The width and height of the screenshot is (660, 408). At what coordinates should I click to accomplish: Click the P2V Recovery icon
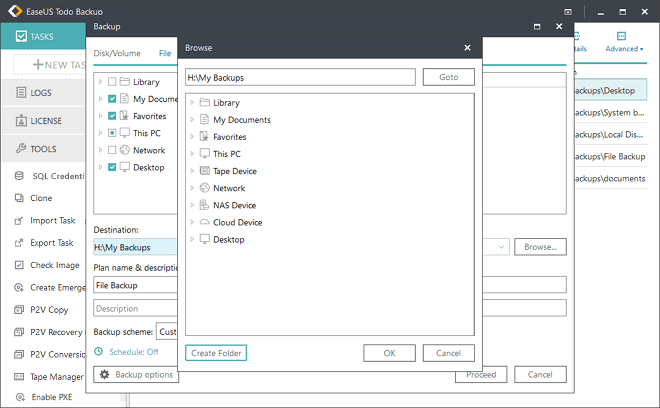[19, 332]
